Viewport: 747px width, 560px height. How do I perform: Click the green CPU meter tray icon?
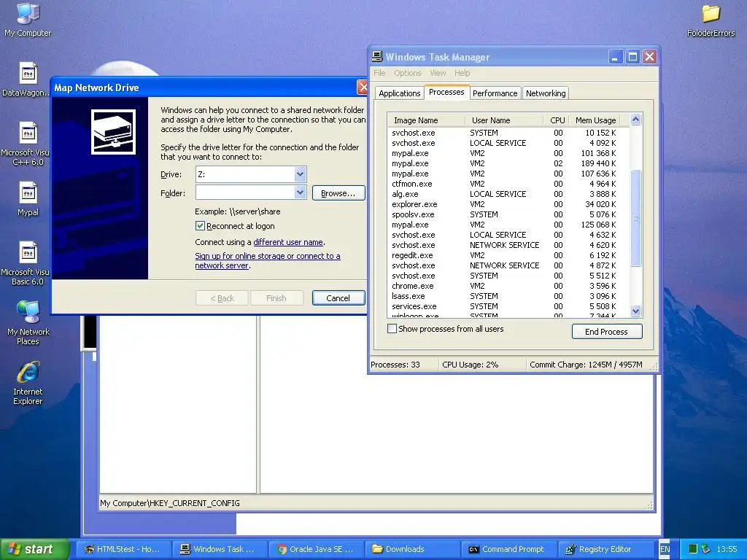pos(693,549)
